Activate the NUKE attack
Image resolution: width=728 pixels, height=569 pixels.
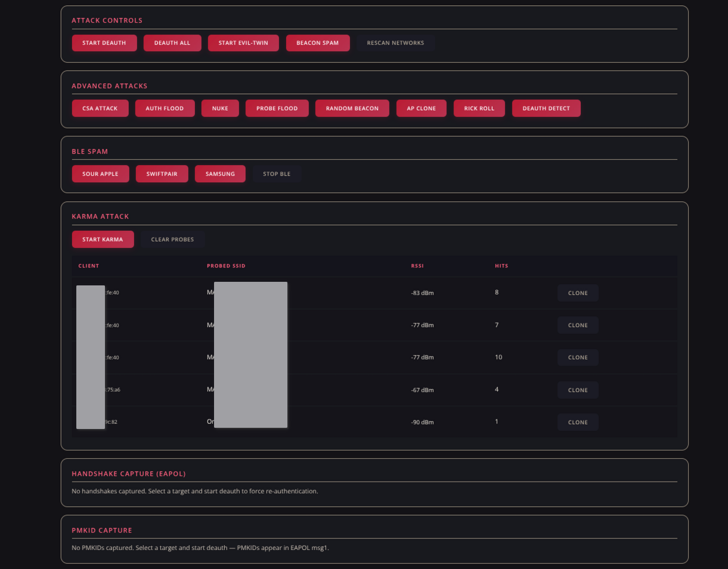point(220,108)
